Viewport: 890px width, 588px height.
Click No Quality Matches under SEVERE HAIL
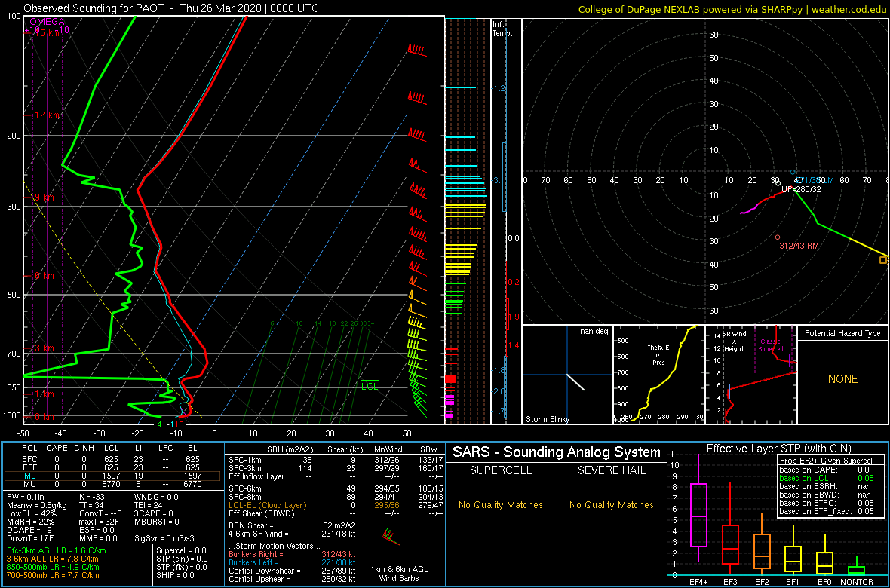coord(612,504)
